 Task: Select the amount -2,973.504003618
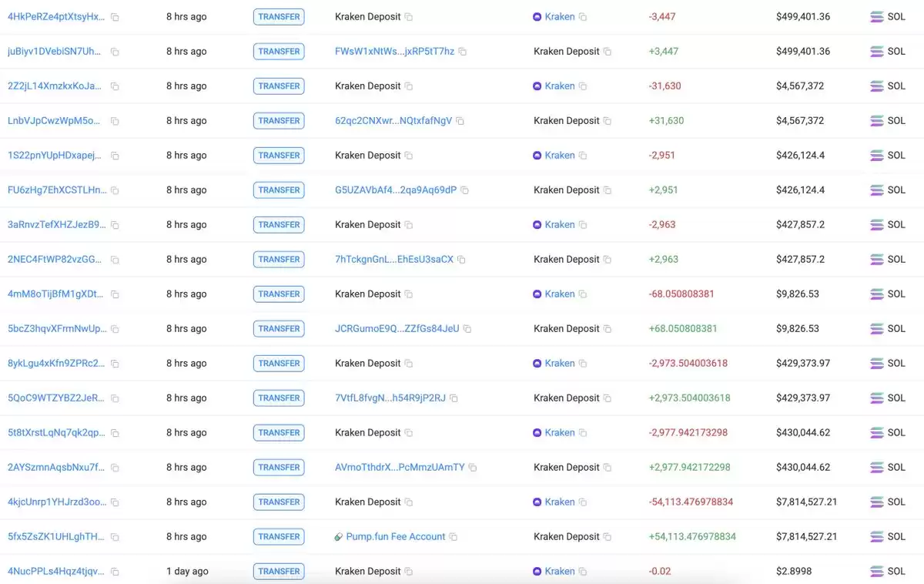click(x=688, y=364)
